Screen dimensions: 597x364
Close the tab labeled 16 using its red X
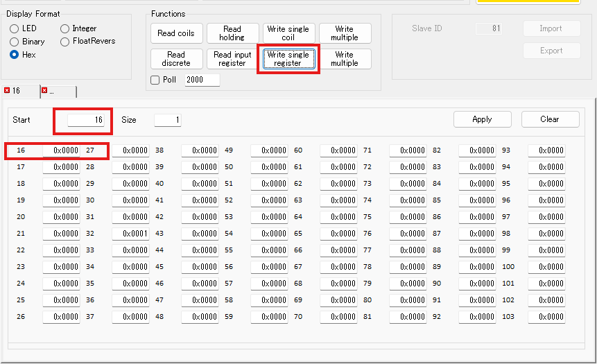pos(7,90)
